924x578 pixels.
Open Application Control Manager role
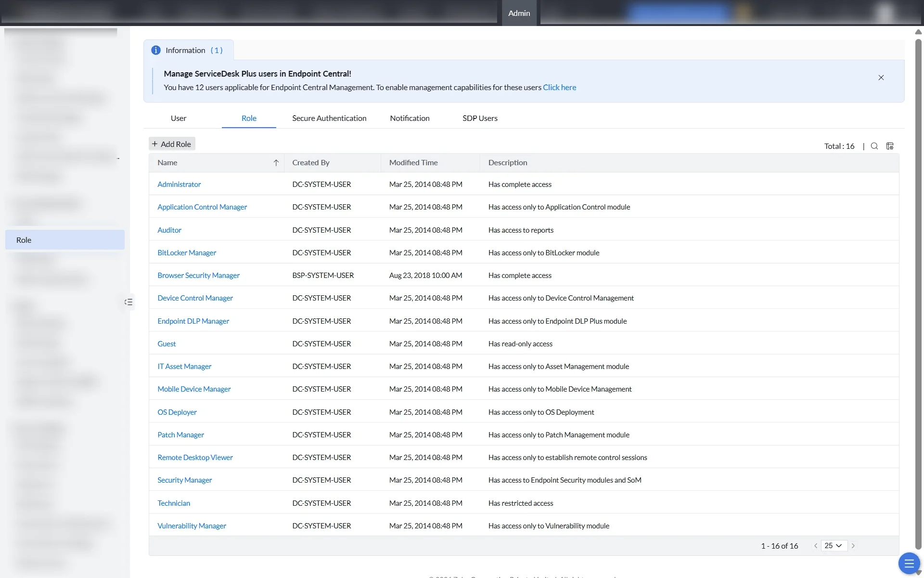(x=202, y=207)
